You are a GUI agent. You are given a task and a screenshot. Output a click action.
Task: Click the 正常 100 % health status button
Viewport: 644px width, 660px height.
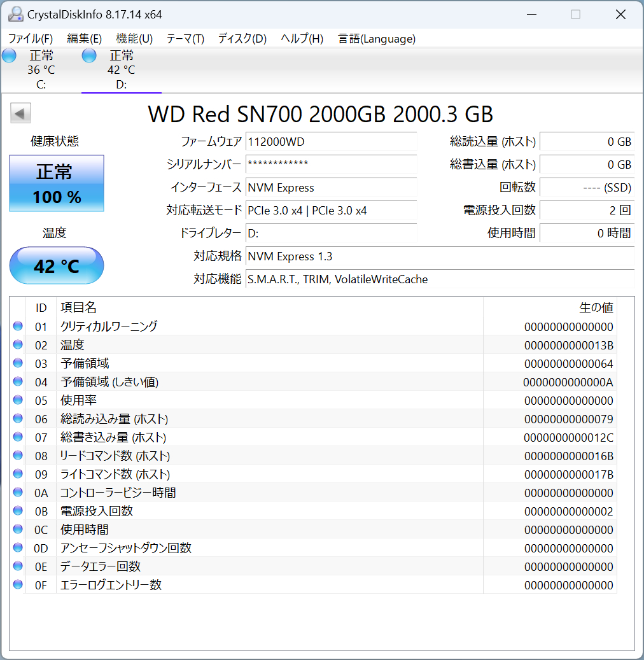(x=57, y=183)
